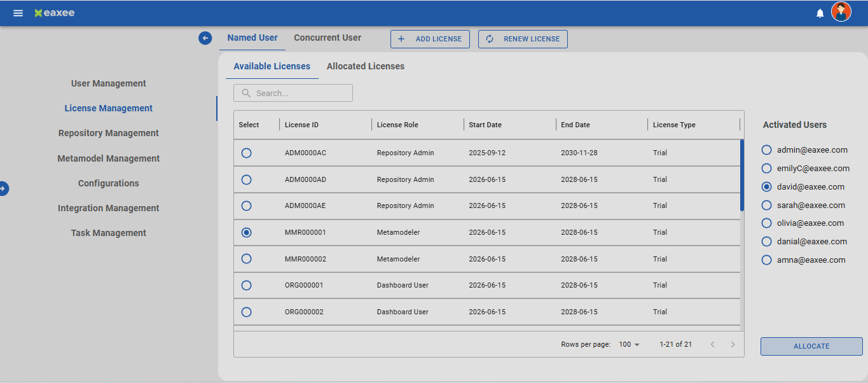Open Task Management in the sidebar

[109, 233]
